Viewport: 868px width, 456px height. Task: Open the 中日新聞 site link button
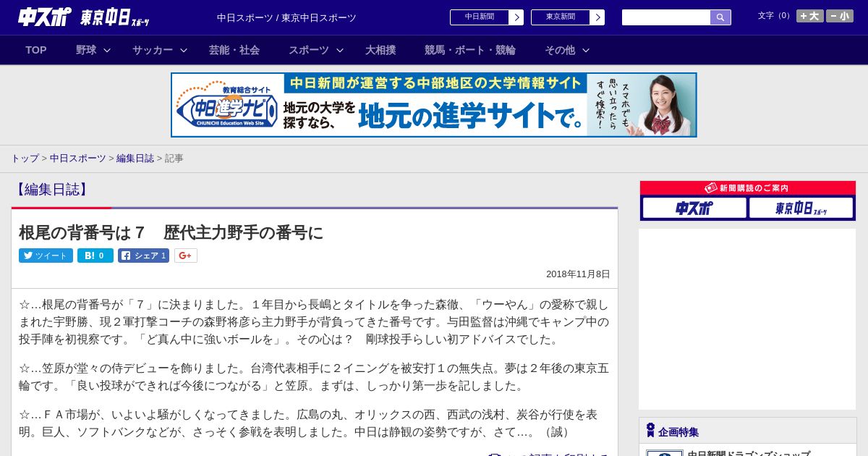pyautogui.click(x=480, y=17)
